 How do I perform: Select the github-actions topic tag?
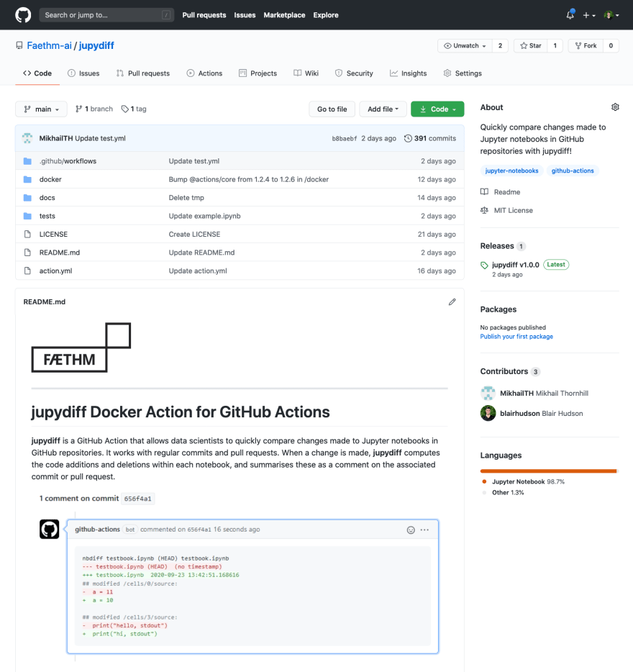pos(573,171)
